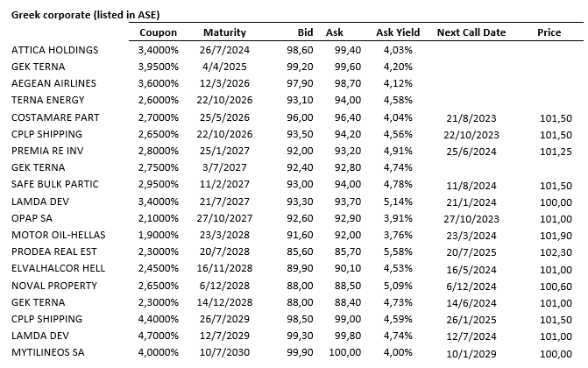This screenshot has height=368, width=588.
Task: Select the TERNA ENERGY issuer cell
Action: [x=48, y=100]
